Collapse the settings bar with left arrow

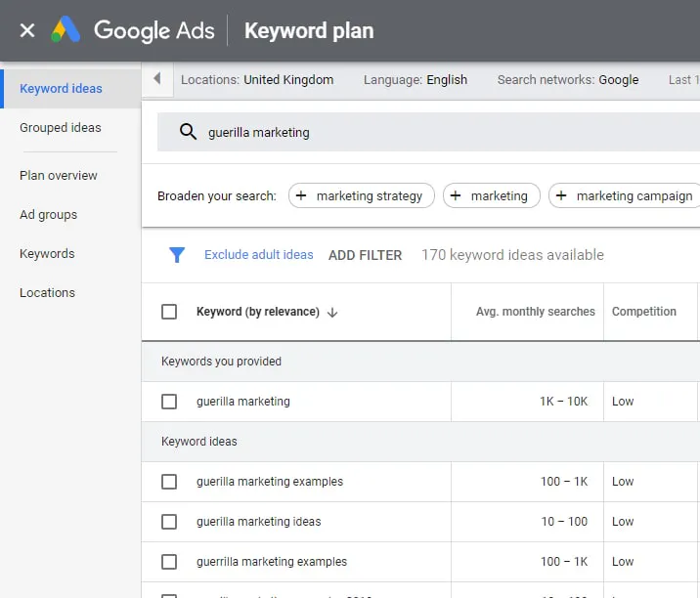pyautogui.click(x=157, y=80)
